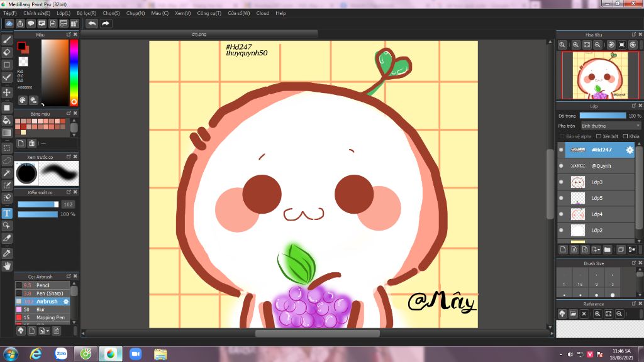Toggle visibility of Lớp4 layer
The height and width of the screenshot is (362, 644).
tap(561, 214)
